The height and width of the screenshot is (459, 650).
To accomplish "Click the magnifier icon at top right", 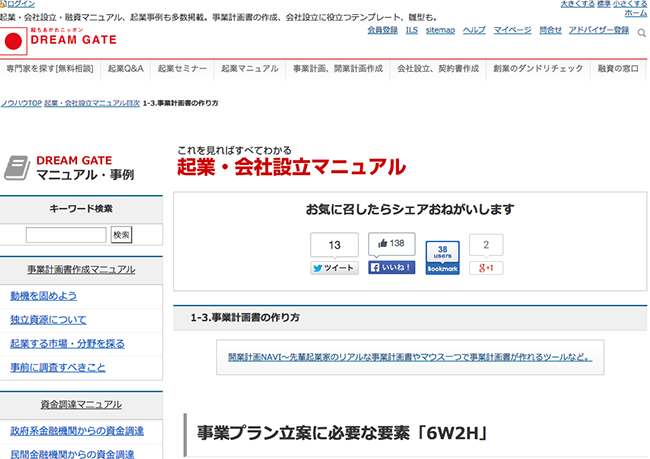I will (639, 31).
